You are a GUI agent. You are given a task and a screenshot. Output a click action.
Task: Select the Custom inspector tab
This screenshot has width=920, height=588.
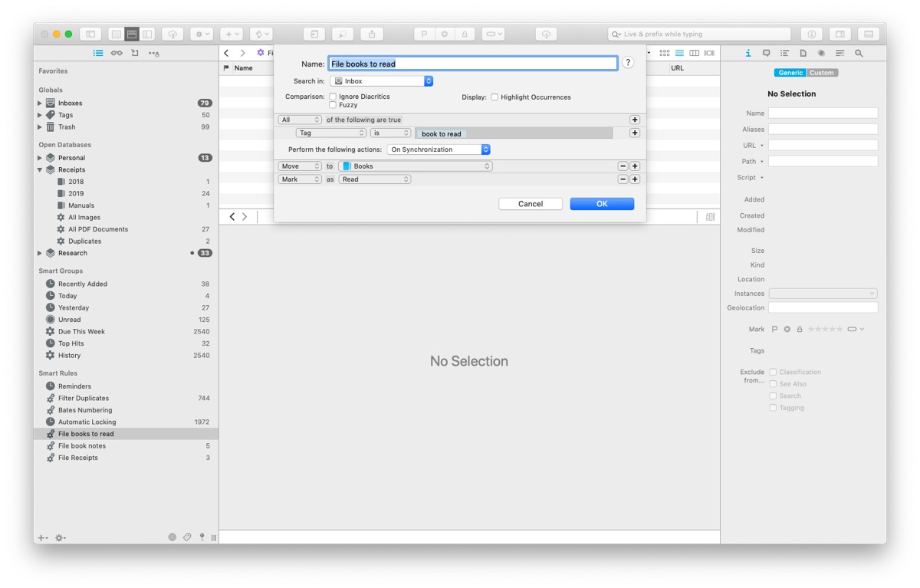[822, 73]
